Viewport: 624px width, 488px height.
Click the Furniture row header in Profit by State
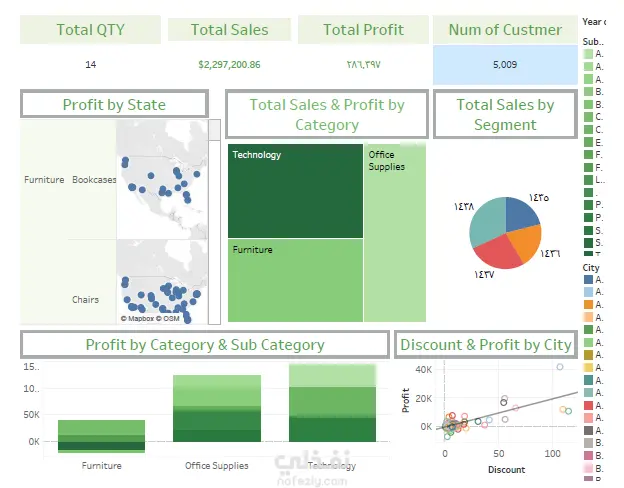pos(44,180)
